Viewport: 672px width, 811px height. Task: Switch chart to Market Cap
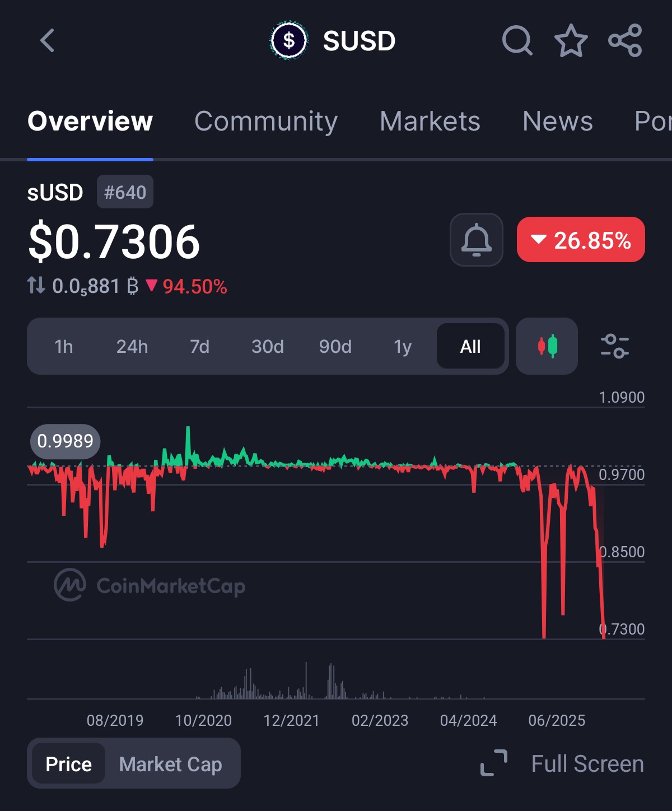click(170, 764)
